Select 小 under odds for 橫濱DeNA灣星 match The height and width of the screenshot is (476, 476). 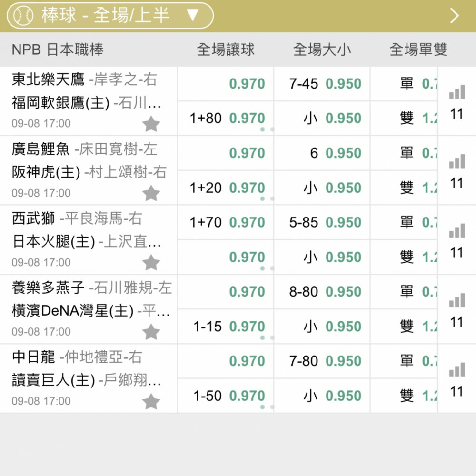point(322,327)
